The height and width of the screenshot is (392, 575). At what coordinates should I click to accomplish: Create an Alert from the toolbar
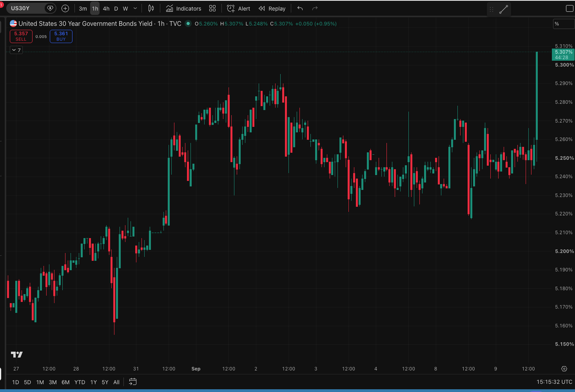click(239, 9)
